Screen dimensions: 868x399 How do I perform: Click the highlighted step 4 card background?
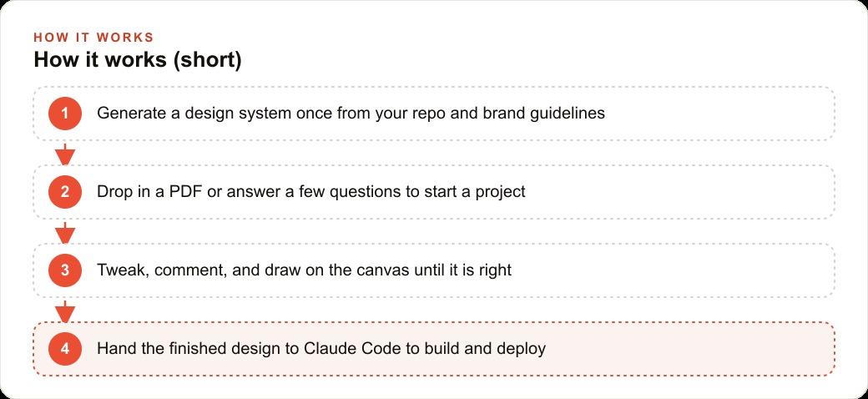(692, 349)
